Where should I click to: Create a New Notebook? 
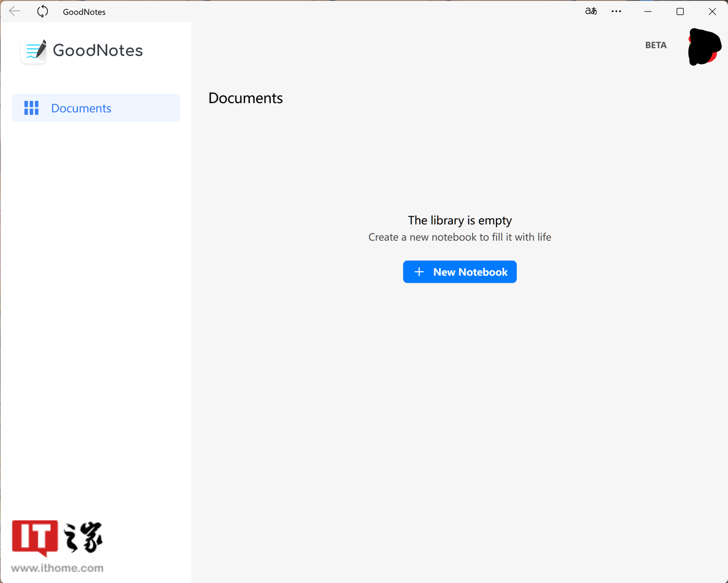pos(460,272)
